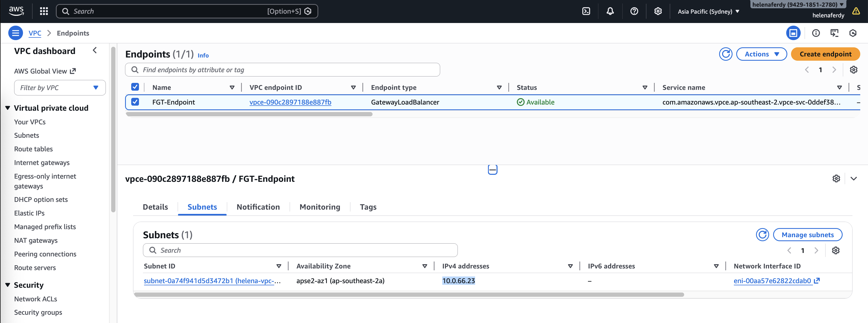The width and height of the screenshot is (868, 323).
Task: Click the help question mark icon
Action: [634, 11]
